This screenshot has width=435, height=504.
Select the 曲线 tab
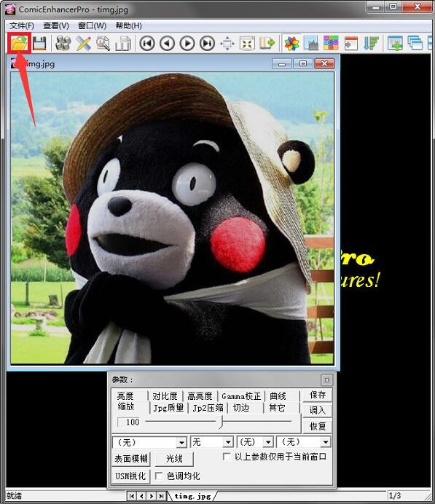click(x=278, y=396)
